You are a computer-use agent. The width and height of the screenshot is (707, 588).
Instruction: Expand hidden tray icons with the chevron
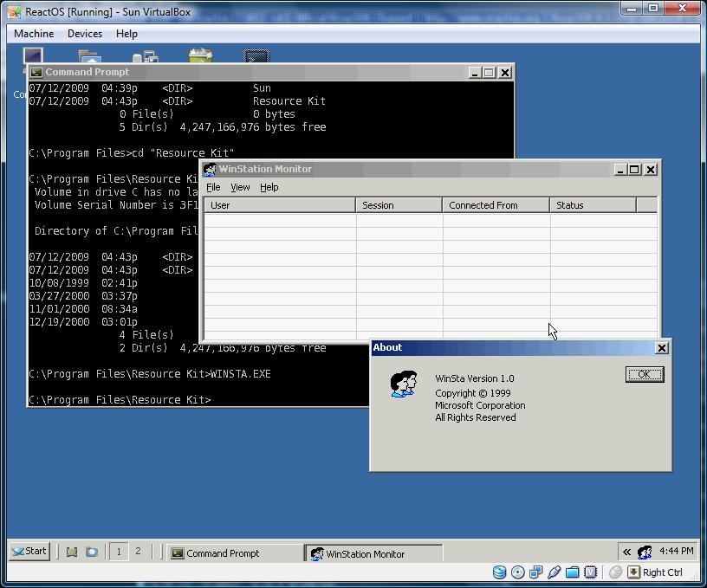626,552
